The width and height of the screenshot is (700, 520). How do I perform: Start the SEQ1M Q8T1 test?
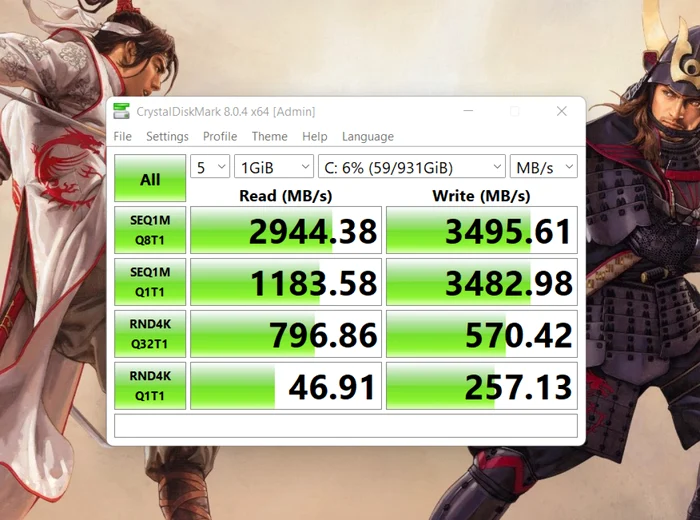click(x=150, y=230)
